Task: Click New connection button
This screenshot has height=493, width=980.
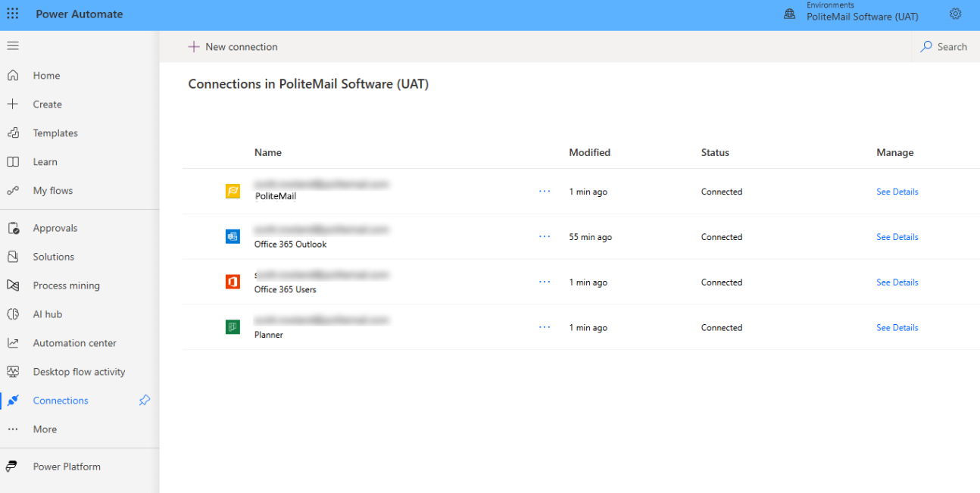Action: [x=233, y=47]
